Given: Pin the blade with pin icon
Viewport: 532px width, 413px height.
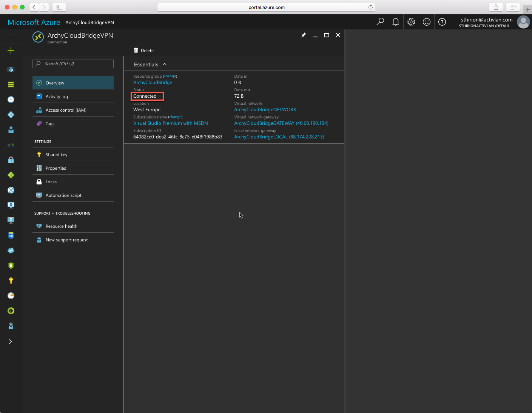Looking at the screenshot, I should (x=304, y=35).
